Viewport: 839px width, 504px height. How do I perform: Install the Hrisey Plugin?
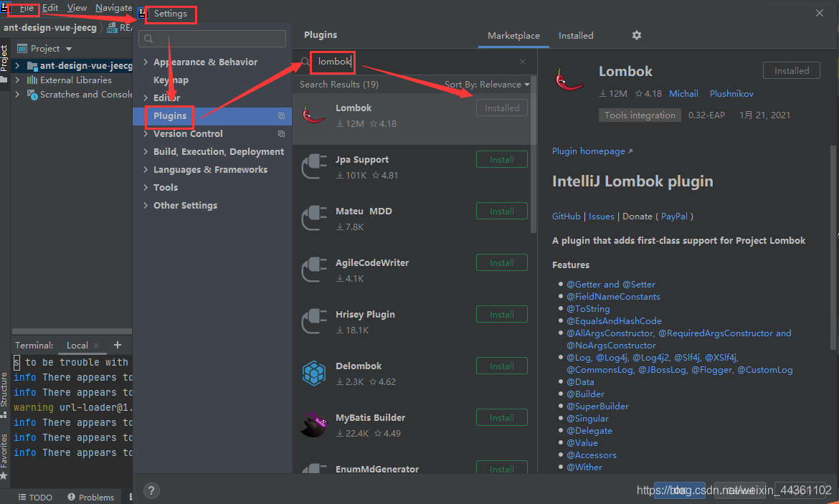click(x=502, y=315)
